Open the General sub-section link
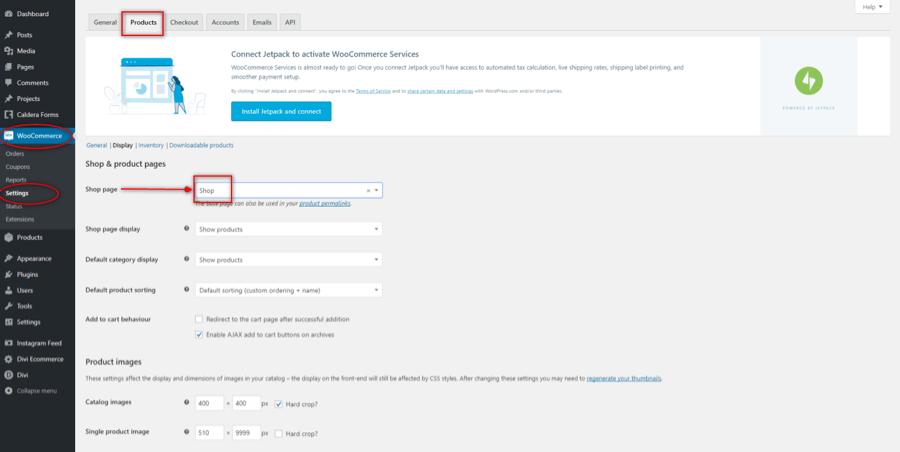Screen dimensions: 900x452 (x=96, y=145)
